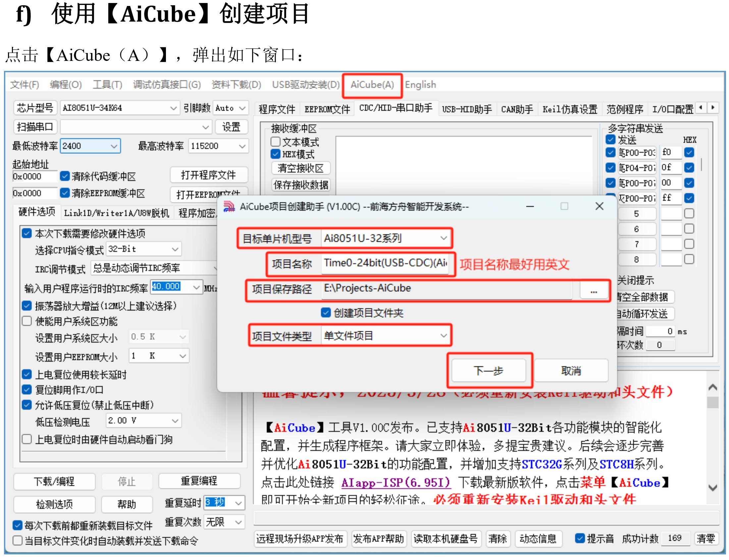Image resolution: width=729 pixels, height=560 pixels.
Task: Minimize the AiCube project creation dialog
Action: (530, 207)
